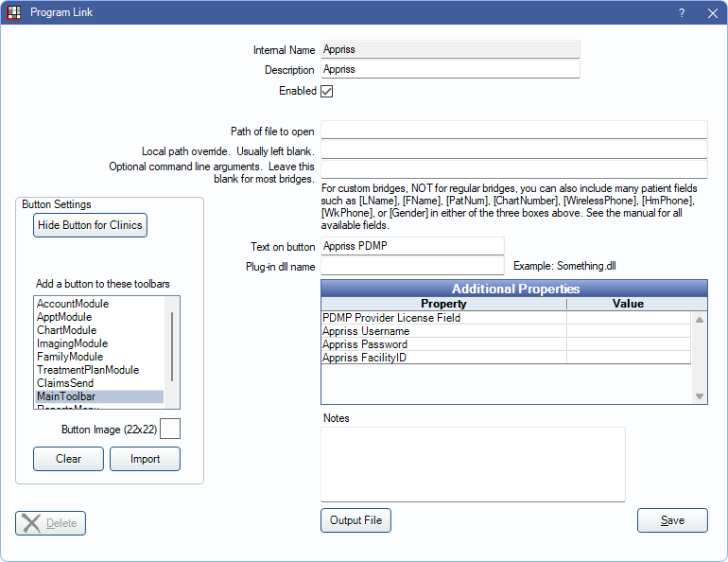
Task: Select TreatmentPlanModule in toolbar list
Action: 99,370
